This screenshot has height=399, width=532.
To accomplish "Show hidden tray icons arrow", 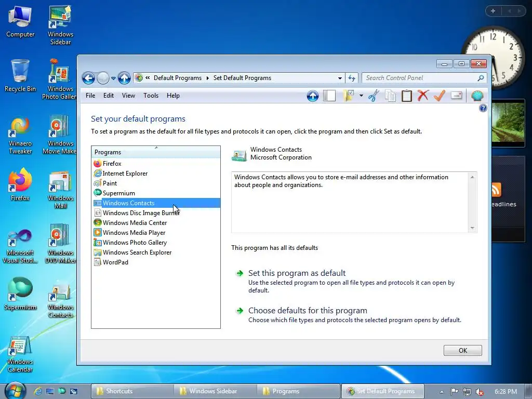I will [442, 392].
